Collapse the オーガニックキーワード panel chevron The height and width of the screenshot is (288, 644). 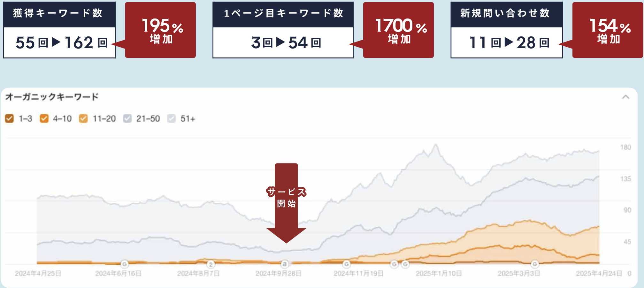625,97
